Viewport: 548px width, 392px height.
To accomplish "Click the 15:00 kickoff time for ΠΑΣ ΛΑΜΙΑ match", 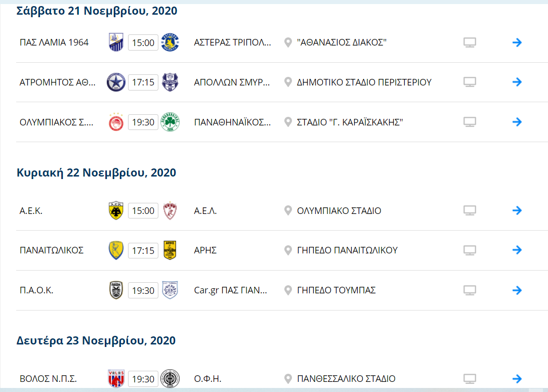I will pos(143,43).
